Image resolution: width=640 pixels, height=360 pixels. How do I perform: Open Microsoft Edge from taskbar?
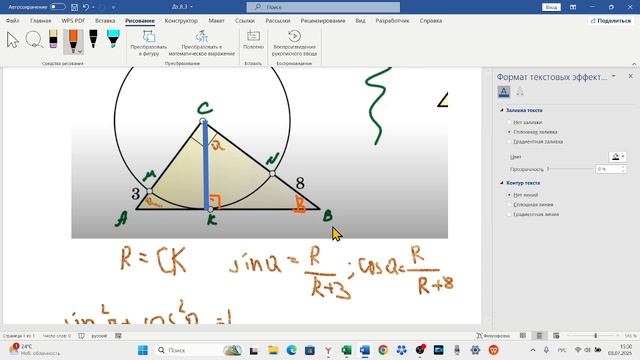(291, 350)
